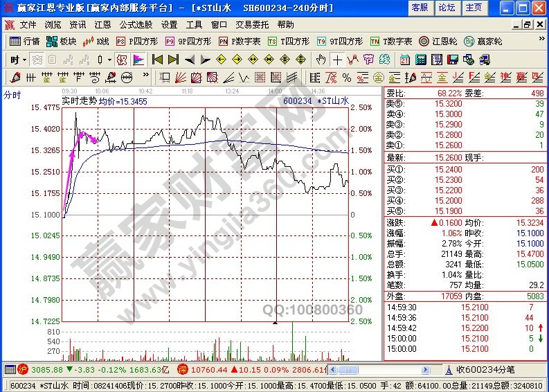
Task: Click the calculator icon in the toolbar
Action: [x=420, y=60]
